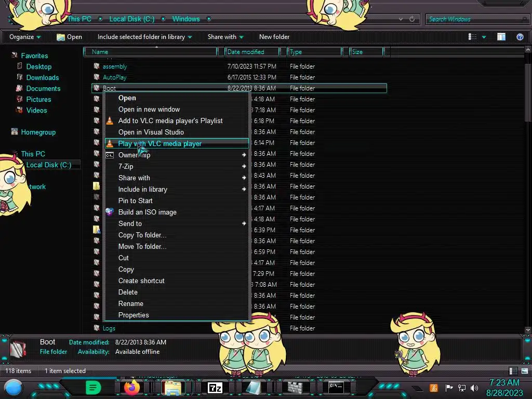Choose Open in the context menu
This screenshot has height=399, width=532.
click(x=177, y=98)
